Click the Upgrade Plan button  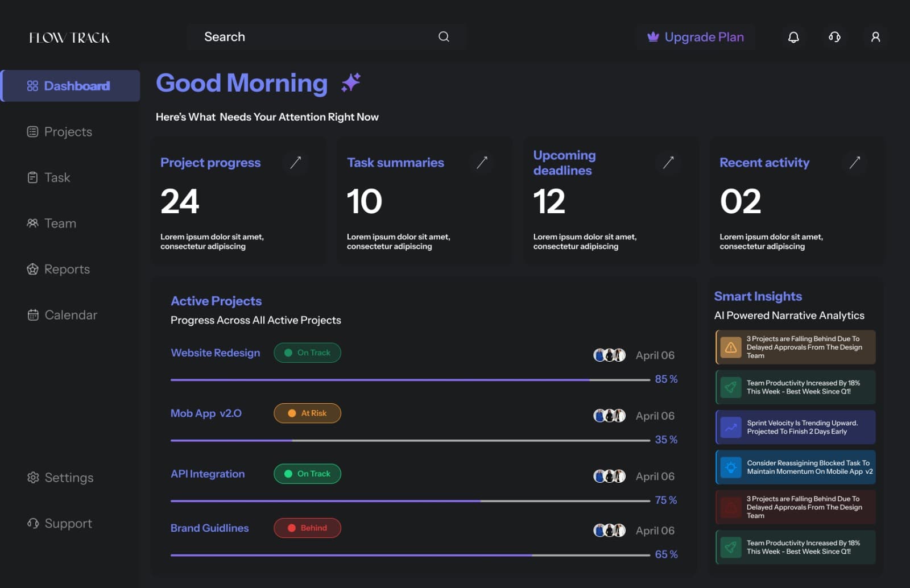pos(696,37)
